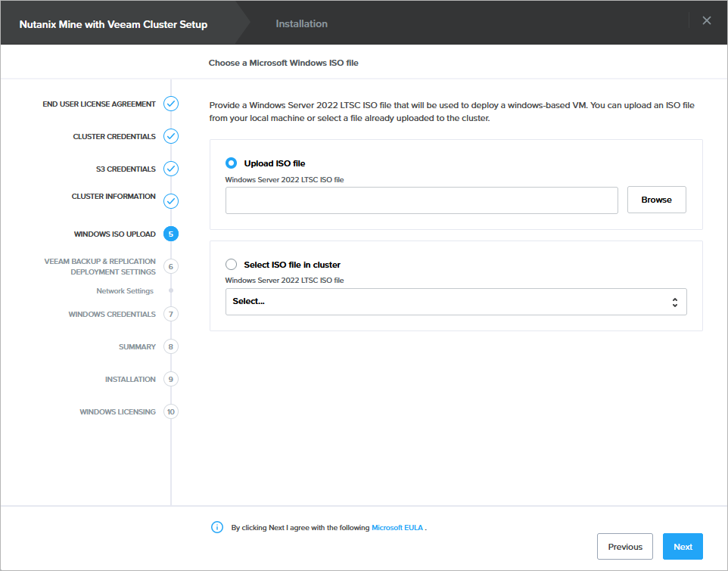Click the Windows Server ISO file path field

tap(422, 200)
